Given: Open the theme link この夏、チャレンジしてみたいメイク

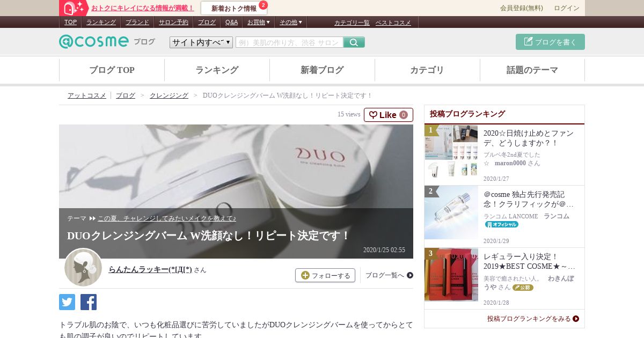Looking at the screenshot, I should coord(167,218).
